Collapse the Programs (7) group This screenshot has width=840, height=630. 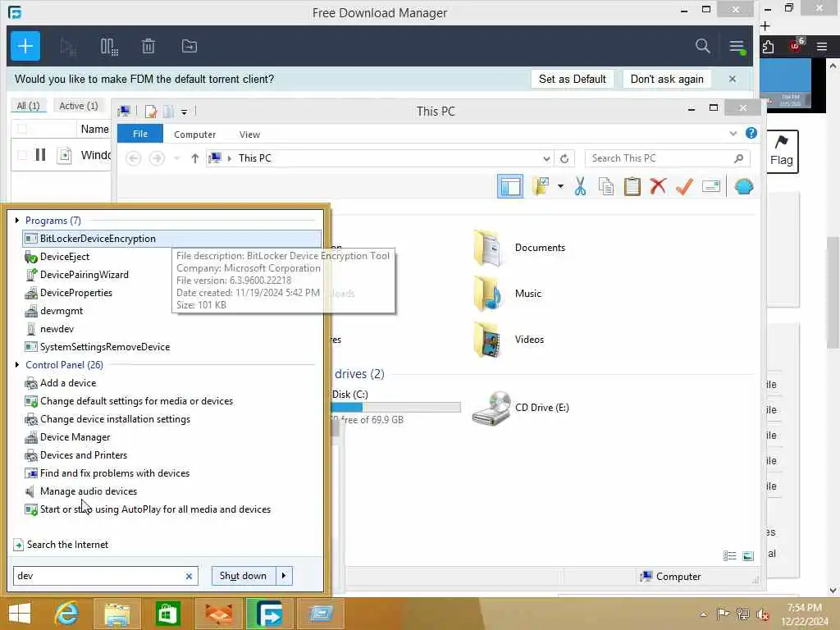tap(17, 220)
